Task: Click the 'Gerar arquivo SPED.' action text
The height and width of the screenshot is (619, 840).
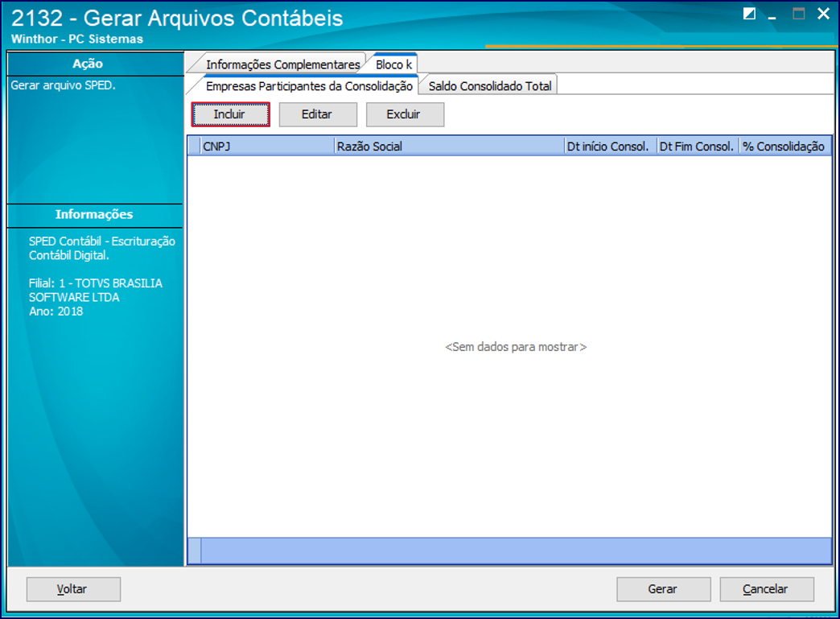Action: pos(64,85)
